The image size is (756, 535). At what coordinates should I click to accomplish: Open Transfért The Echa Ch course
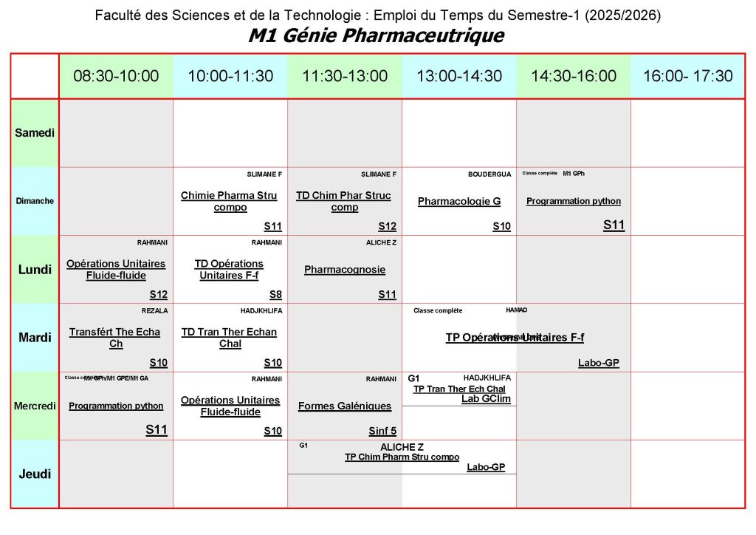click(115, 338)
